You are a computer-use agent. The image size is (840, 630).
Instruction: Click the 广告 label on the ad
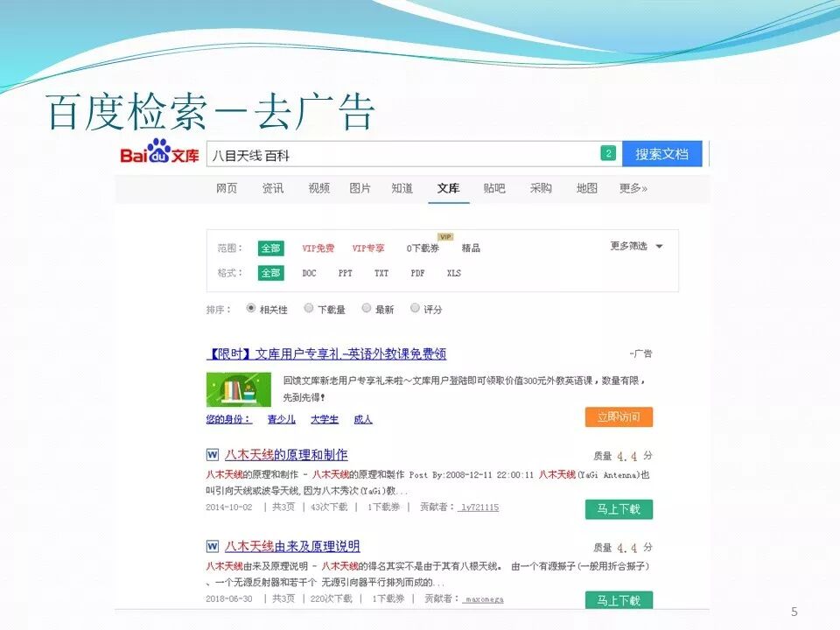(x=641, y=353)
